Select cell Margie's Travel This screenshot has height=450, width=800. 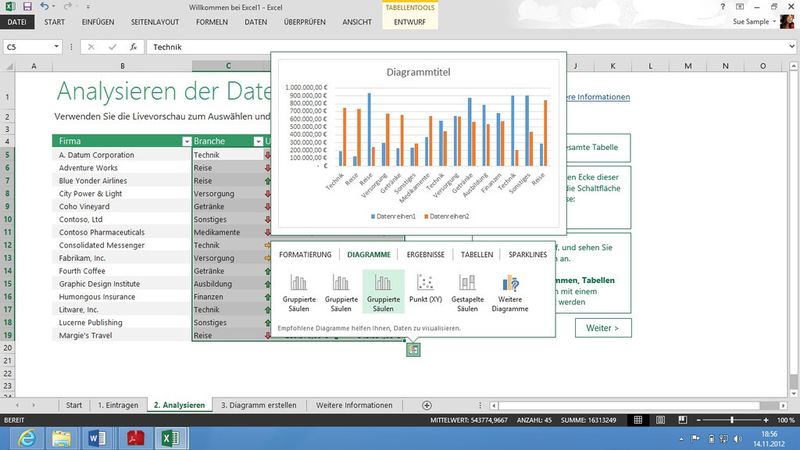click(x=121, y=335)
